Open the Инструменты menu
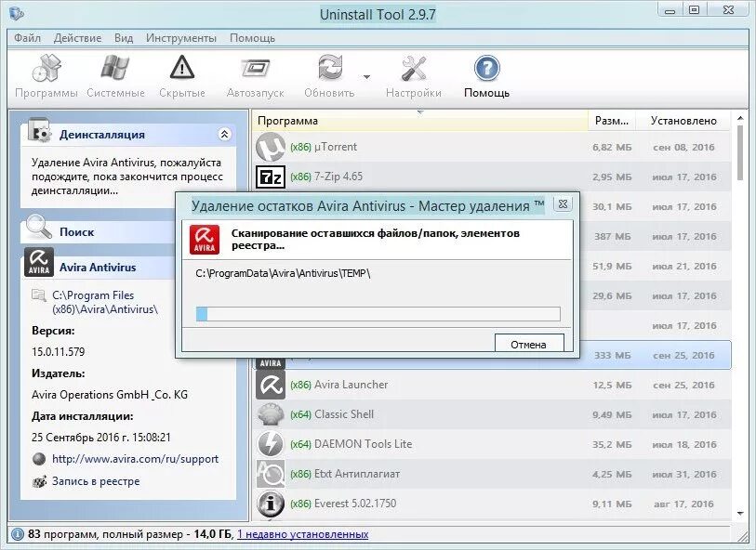The height and width of the screenshot is (550, 756). 181,38
